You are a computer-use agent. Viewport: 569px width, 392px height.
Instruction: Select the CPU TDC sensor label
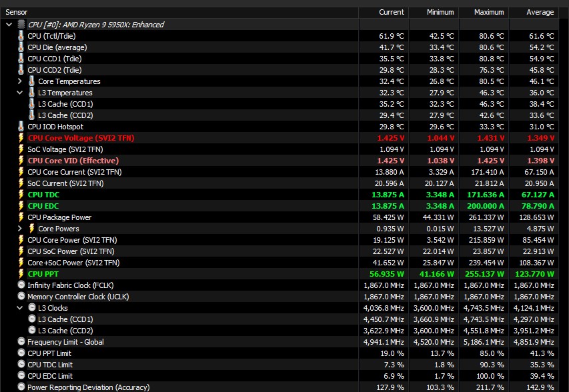pos(43,195)
